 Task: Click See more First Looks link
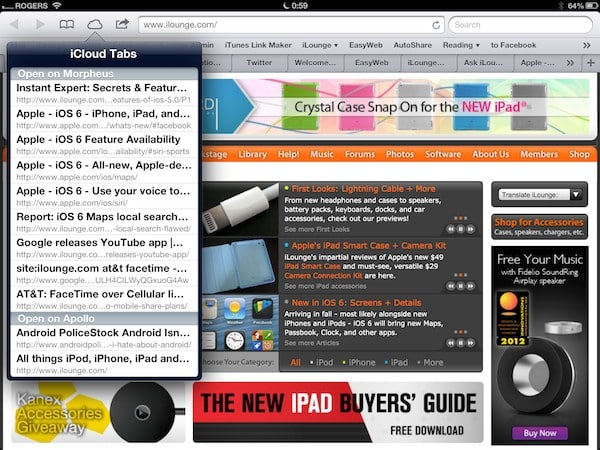(317, 229)
